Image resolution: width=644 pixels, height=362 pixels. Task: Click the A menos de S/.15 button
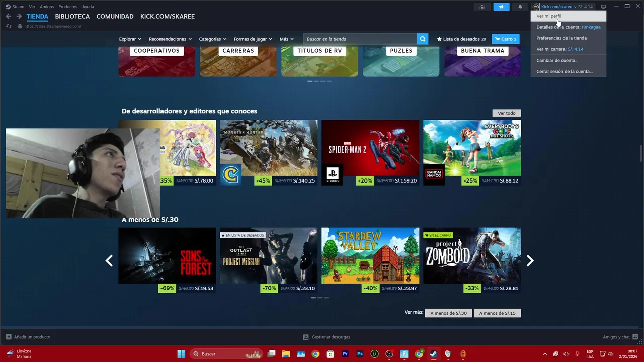click(x=497, y=313)
